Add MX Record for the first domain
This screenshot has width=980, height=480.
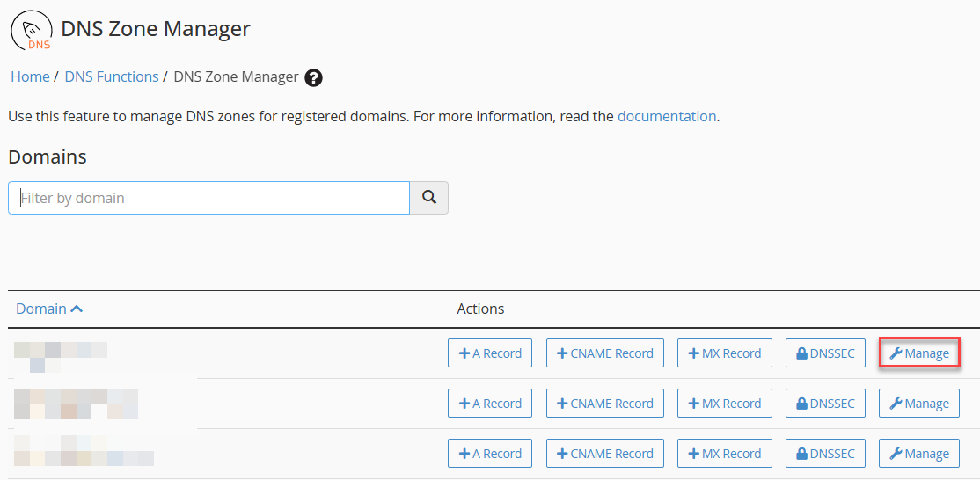(x=725, y=353)
